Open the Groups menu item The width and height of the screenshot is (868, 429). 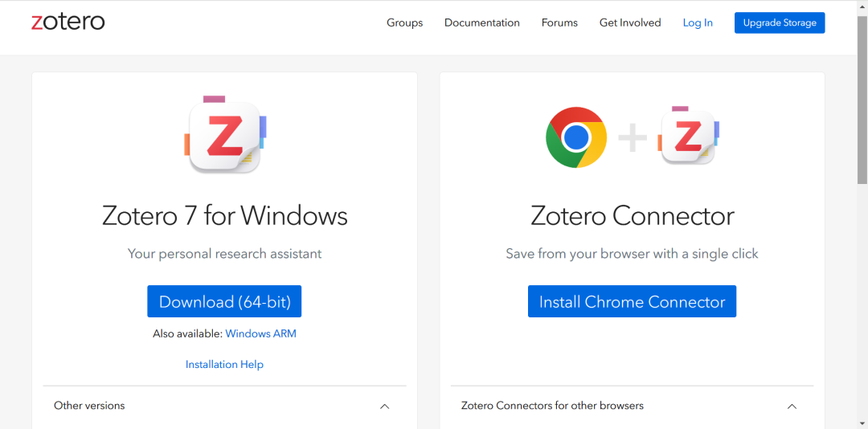tap(404, 22)
